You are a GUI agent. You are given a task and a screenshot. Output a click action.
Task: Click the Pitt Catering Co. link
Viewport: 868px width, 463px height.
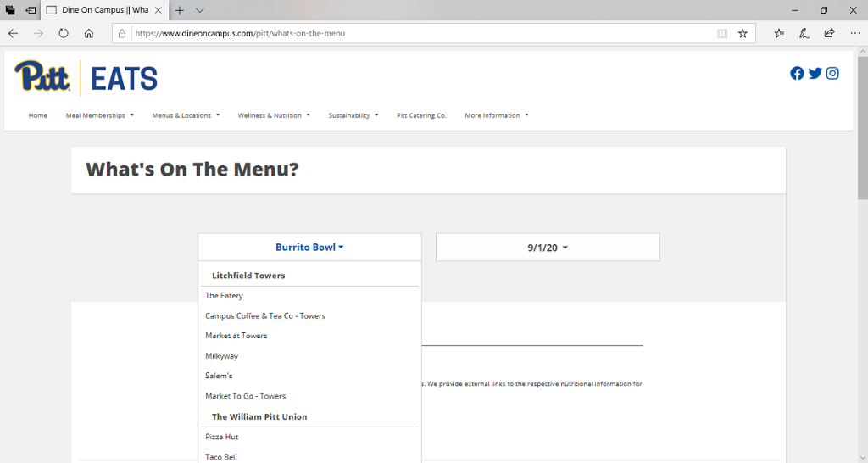coord(421,115)
